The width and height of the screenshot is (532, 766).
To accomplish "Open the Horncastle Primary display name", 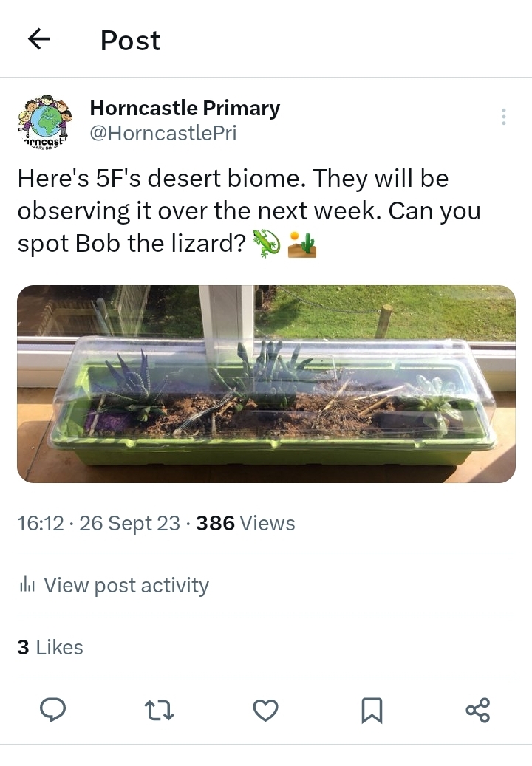I will [185, 108].
